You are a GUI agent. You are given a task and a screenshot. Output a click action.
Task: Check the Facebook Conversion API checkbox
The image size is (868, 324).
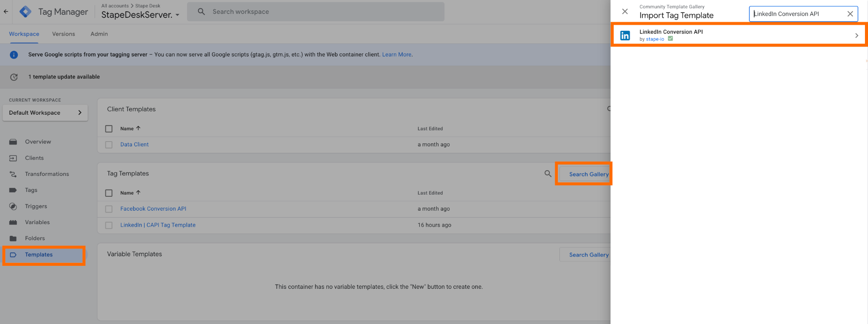pyautogui.click(x=109, y=209)
